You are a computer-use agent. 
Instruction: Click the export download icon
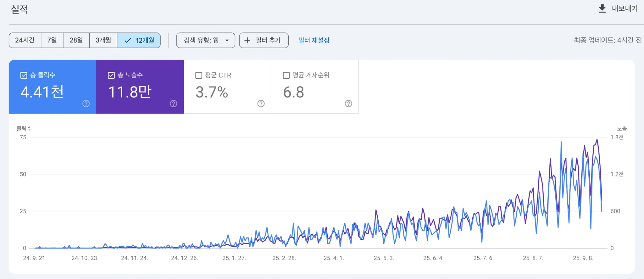coord(602,8)
